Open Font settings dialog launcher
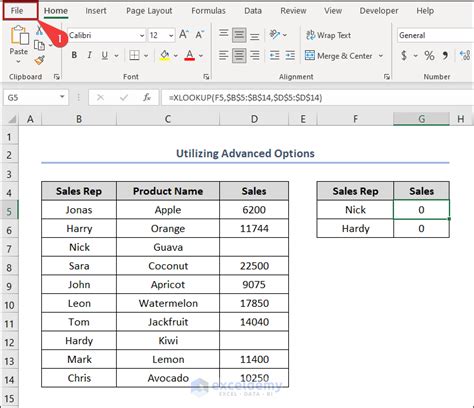This screenshot has height=408, width=474. coord(206,77)
